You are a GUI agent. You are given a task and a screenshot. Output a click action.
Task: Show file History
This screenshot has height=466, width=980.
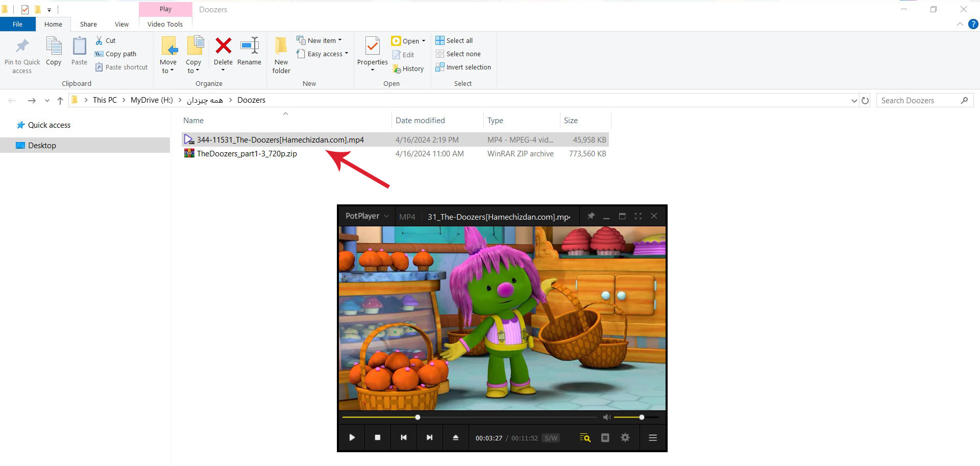coord(408,68)
